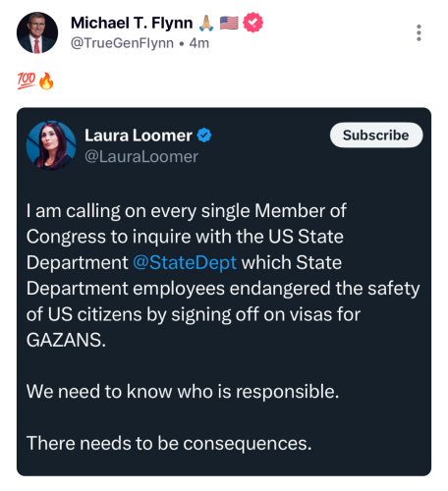The width and height of the screenshot is (448, 491).
Task: Click the red verified badge on Flynn
Action: (x=252, y=23)
